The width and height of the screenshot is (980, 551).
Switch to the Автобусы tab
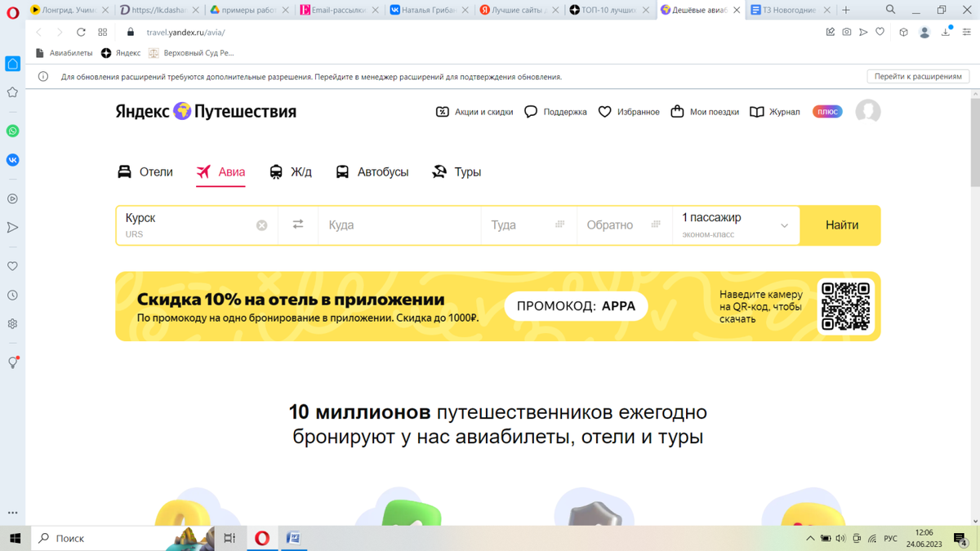pyautogui.click(x=372, y=172)
